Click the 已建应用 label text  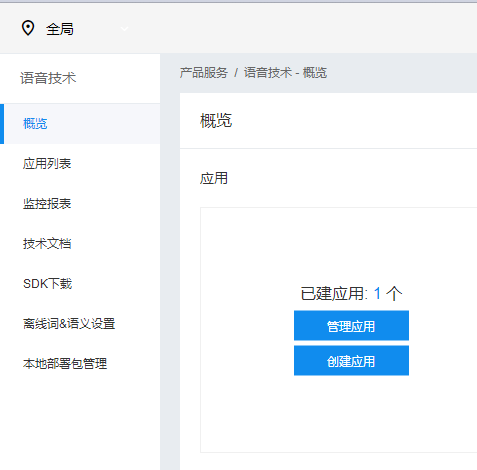point(334,294)
